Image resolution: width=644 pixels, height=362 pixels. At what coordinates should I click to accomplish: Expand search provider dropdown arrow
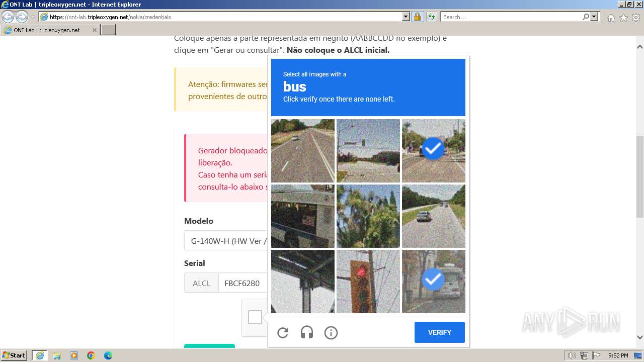(594, 17)
